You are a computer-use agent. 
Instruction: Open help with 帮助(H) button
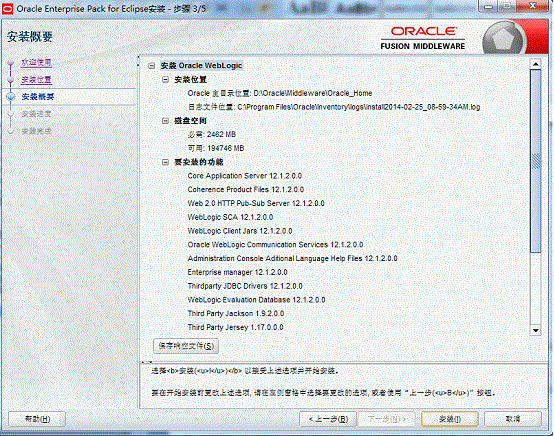click(37, 419)
